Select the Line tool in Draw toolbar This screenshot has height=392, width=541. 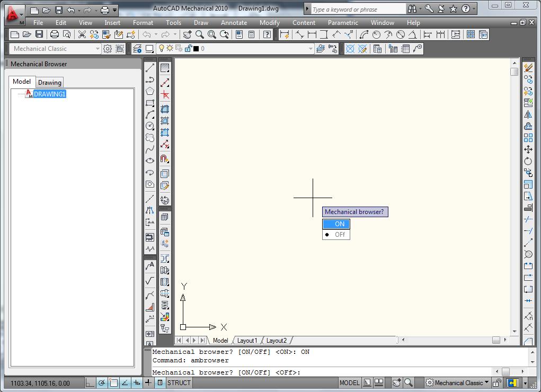[150, 68]
